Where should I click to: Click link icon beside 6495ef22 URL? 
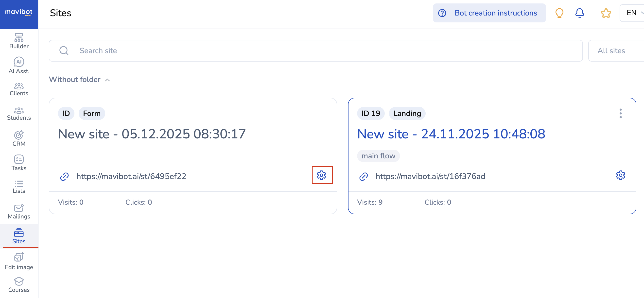click(x=64, y=176)
